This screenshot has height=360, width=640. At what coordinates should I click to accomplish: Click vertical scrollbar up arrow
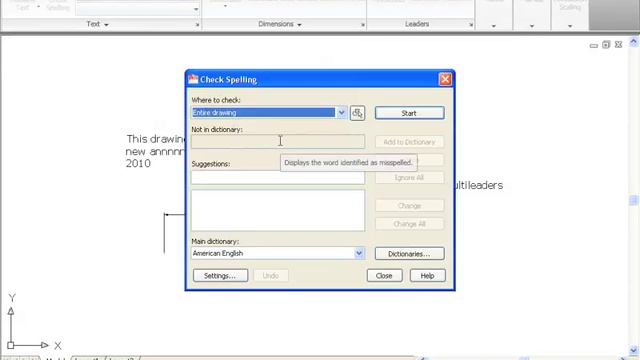633,41
